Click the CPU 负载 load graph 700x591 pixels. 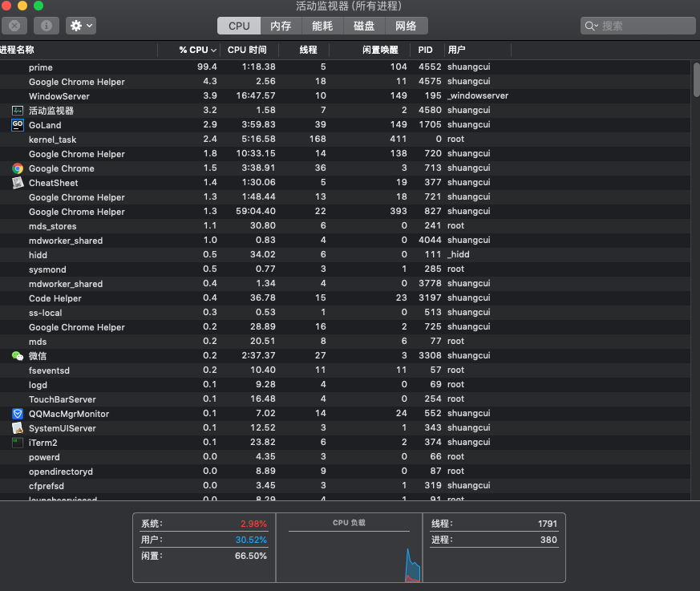(x=349, y=548)
